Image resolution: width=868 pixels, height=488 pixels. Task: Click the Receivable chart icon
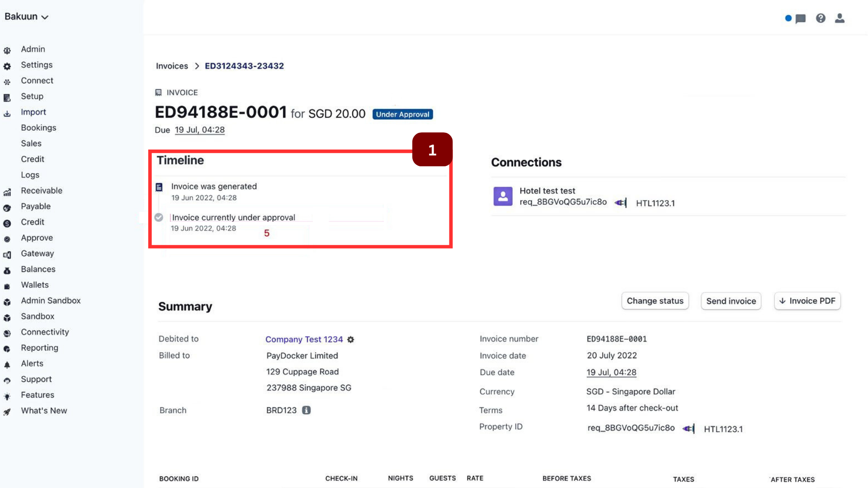7,192
